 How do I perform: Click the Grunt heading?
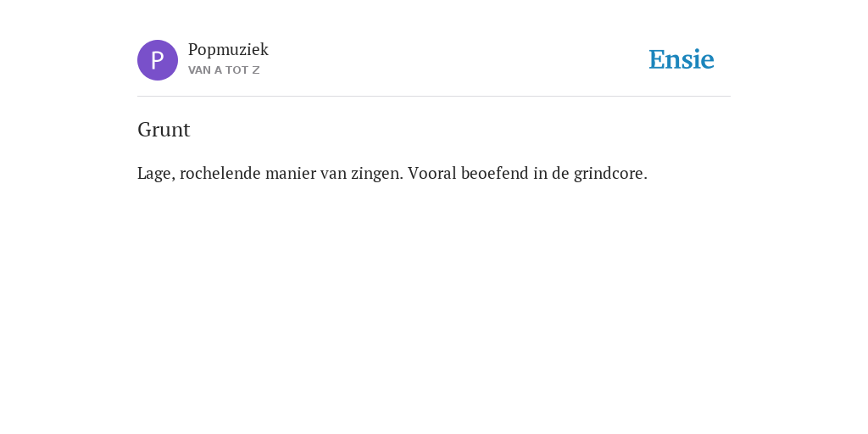[164, 130]
